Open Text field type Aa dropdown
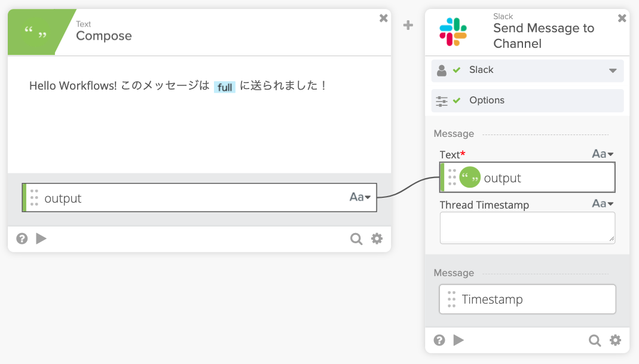Viewport: 639px width, 364px height. point(603,154)
